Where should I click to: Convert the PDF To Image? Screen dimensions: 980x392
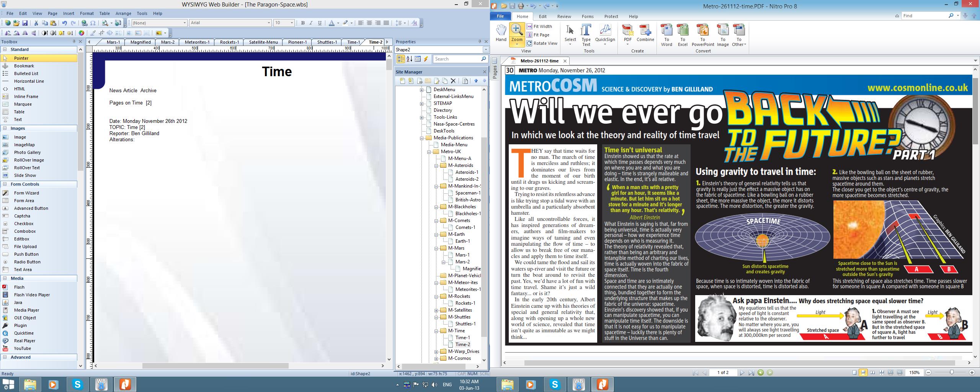[x=723, y=35]
